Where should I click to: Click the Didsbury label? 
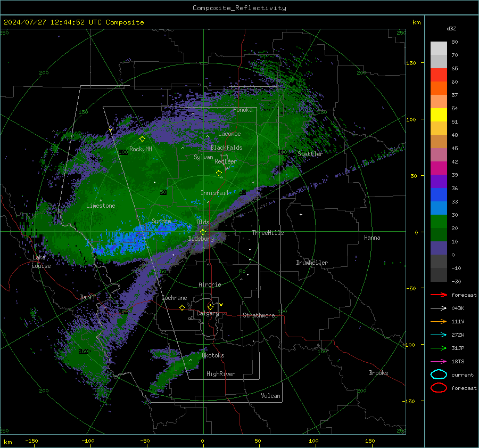[x=201, y=239]
